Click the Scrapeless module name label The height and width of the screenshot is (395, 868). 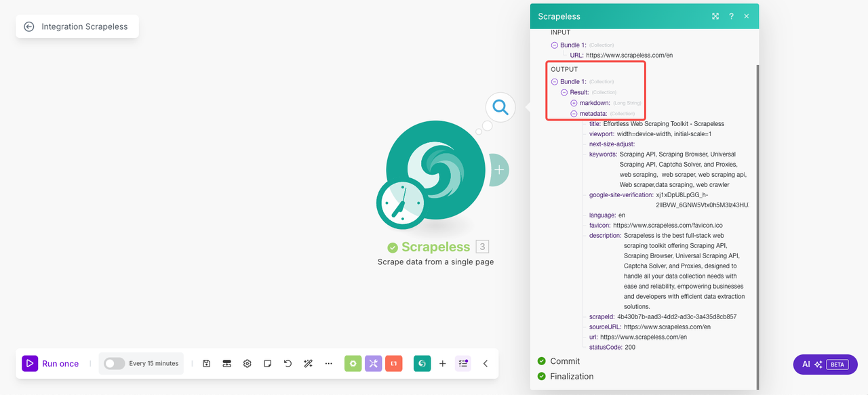435,247
